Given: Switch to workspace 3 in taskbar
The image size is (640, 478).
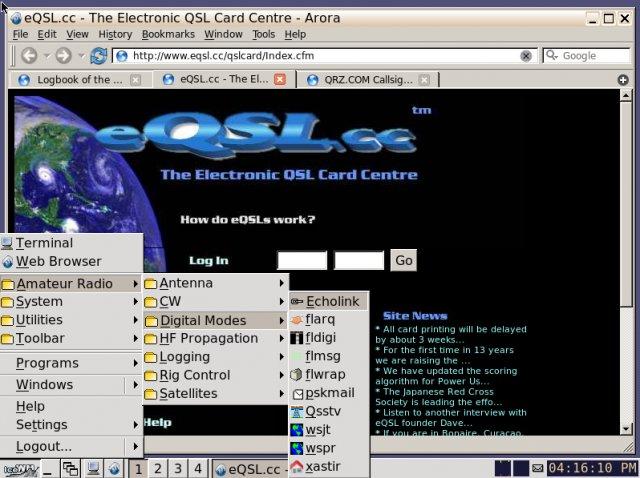Looking at the screenshot, I should point(178,468).
